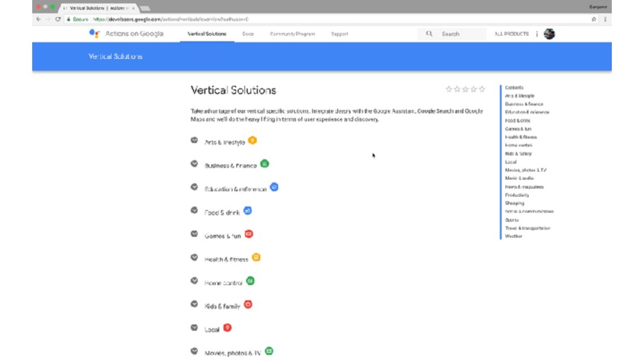Select the Vertical Solutions browser tab

tap(99, 8)
